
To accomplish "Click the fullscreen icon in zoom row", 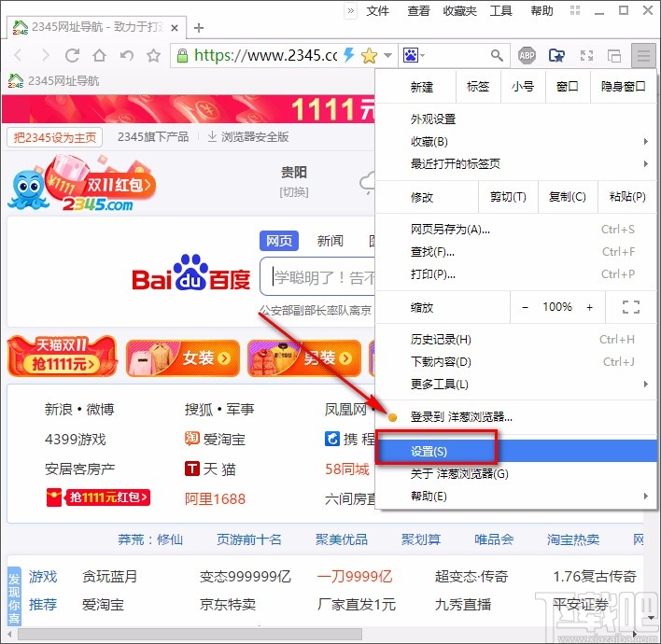I will point(630,307).
